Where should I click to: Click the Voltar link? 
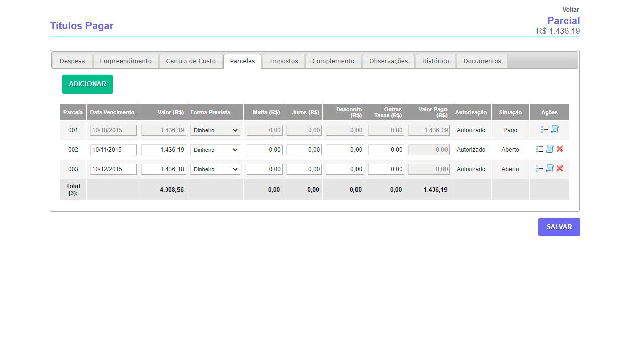point(570,10)
